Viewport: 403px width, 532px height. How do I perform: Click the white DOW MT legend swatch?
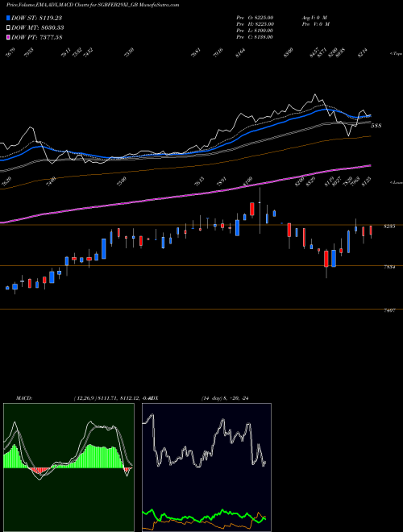(x=8, y=27)
